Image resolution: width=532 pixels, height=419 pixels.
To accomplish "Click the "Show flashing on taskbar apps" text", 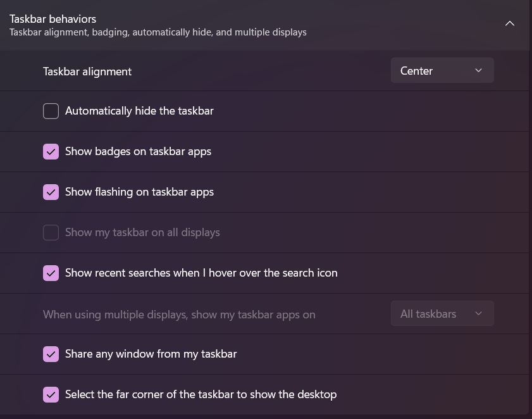I will 139,192.
